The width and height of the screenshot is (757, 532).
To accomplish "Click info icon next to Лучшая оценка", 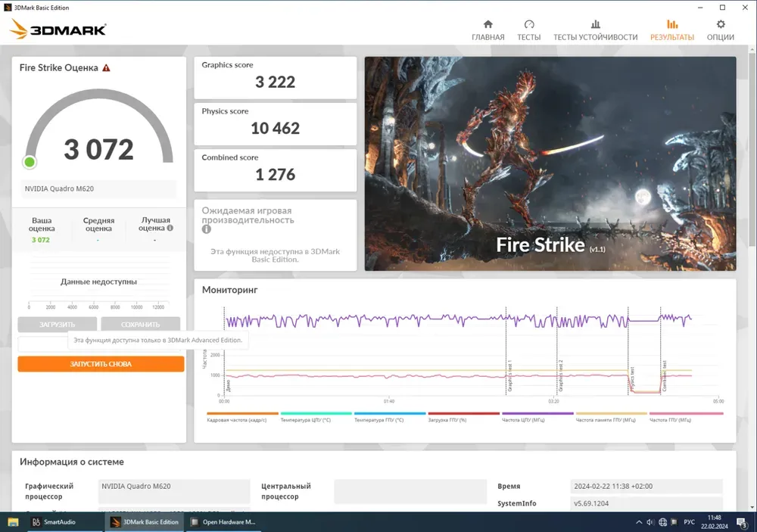I will [170, 228].
